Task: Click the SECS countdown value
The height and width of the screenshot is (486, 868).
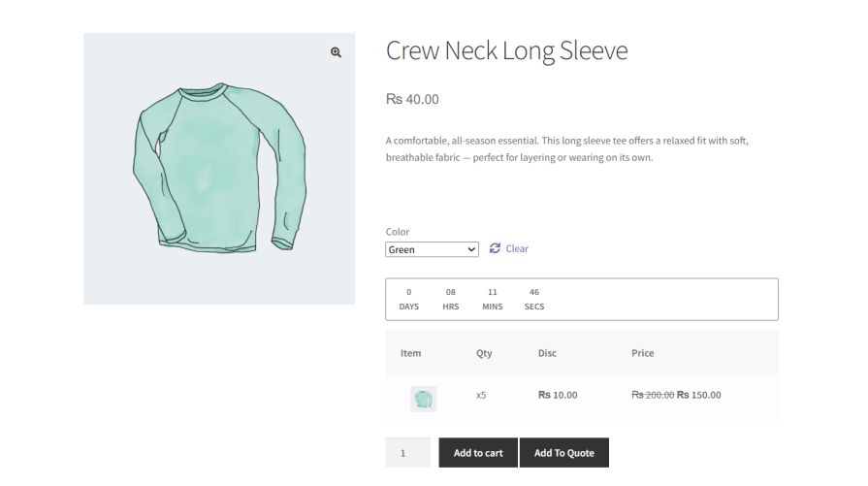Action: [x=534, y=292]
